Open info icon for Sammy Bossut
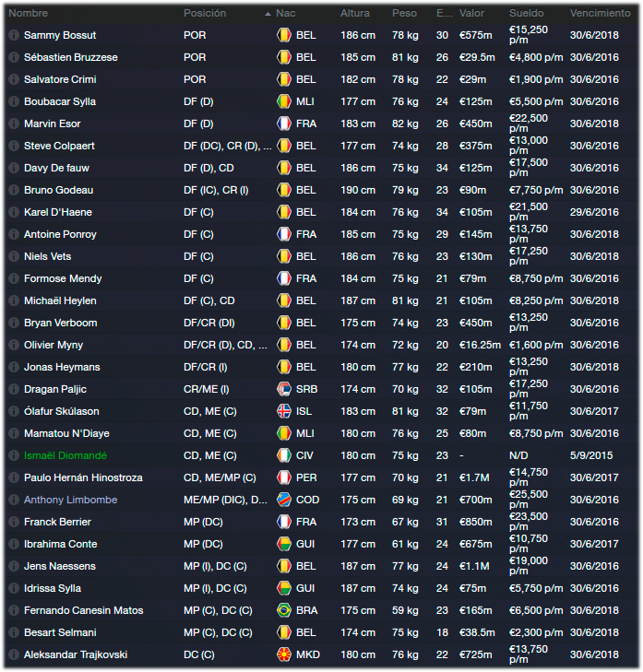Viewport: 643px width, 672px height. tap(14, 35)
